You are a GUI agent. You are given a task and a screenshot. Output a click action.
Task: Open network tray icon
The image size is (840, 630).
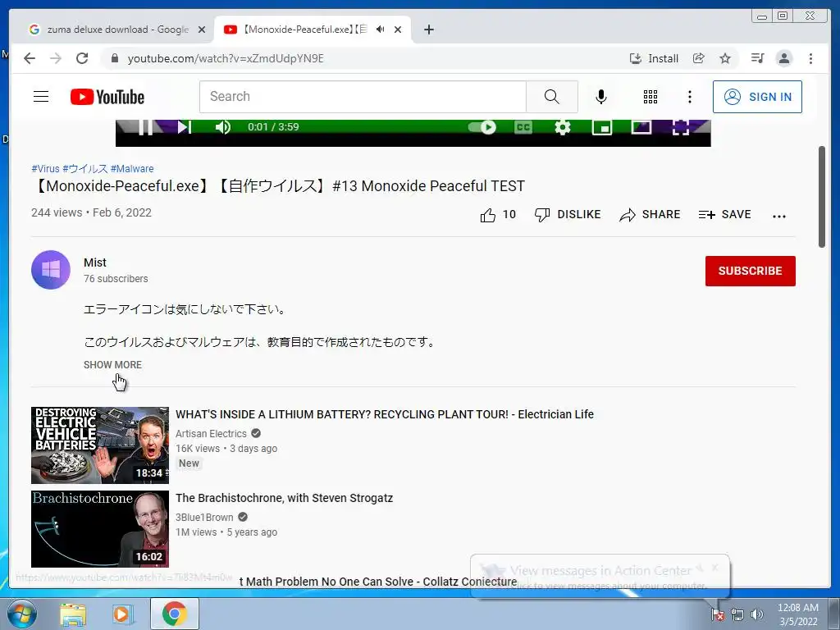pos(737,614)
